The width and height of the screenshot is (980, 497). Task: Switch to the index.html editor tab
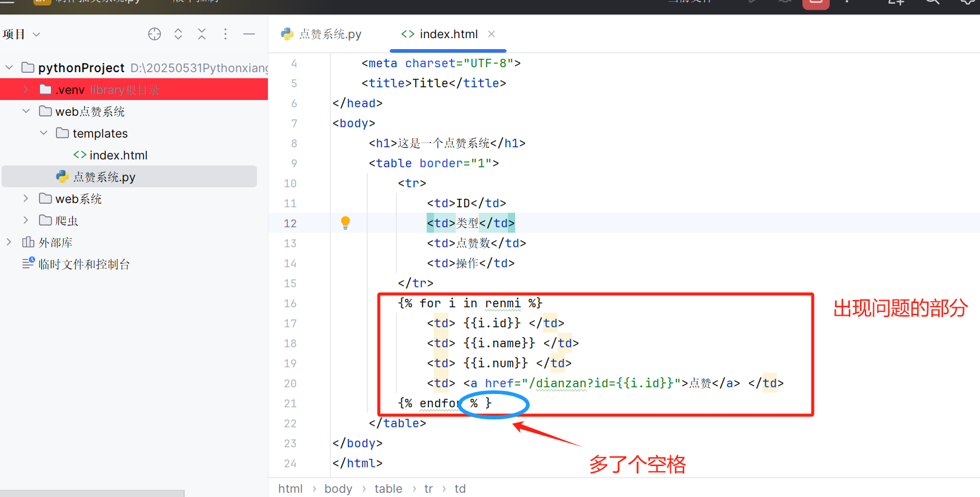(448, 34)
